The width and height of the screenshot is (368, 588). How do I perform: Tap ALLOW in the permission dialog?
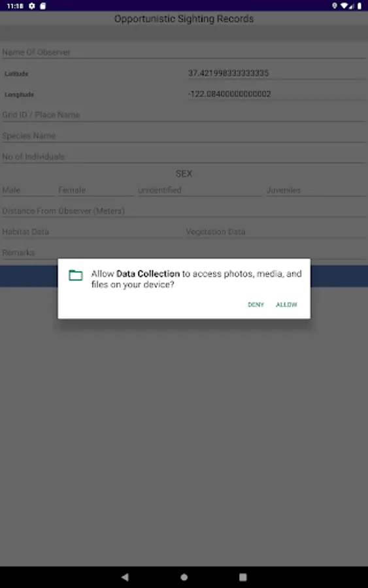[x=286, y=304]
